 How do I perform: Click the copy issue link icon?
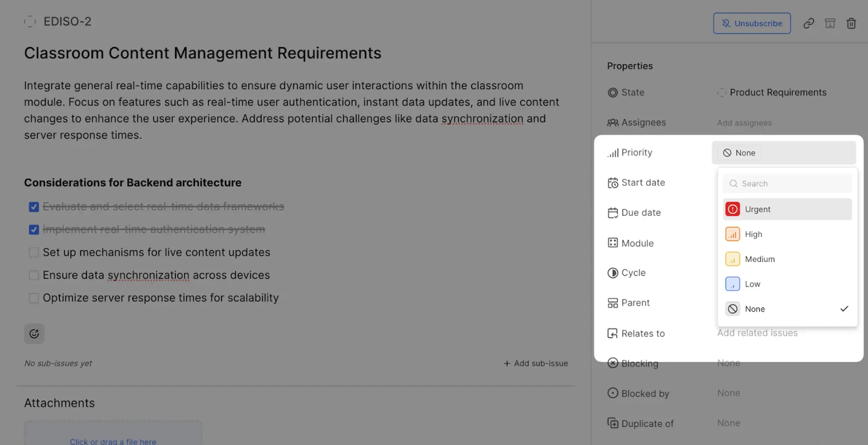pyautogui.click(x=808, y=23)
